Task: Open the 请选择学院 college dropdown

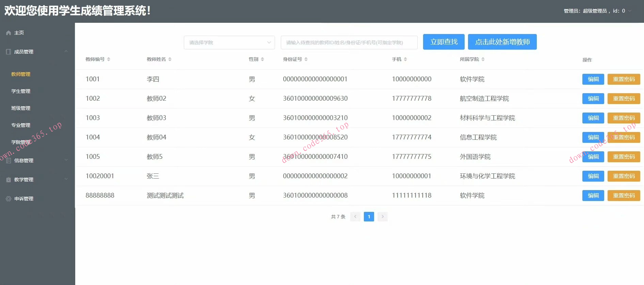Action: pyautogui.click(x=229, y=43)
